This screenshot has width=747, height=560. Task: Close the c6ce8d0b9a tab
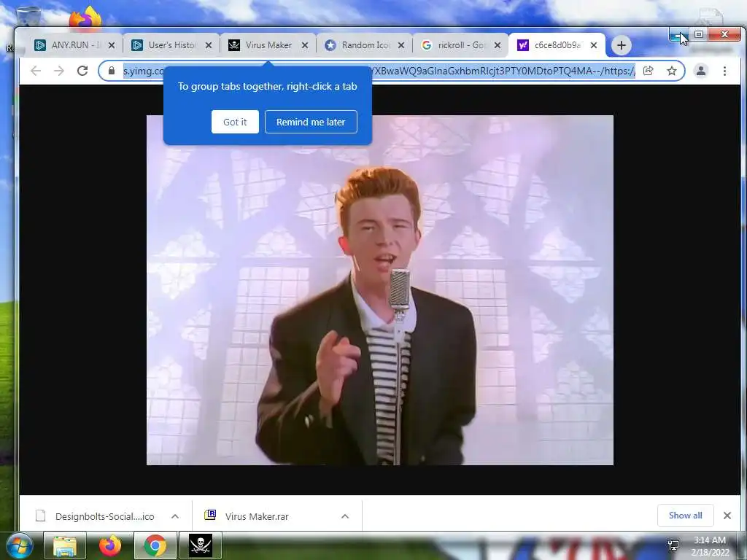594,45
